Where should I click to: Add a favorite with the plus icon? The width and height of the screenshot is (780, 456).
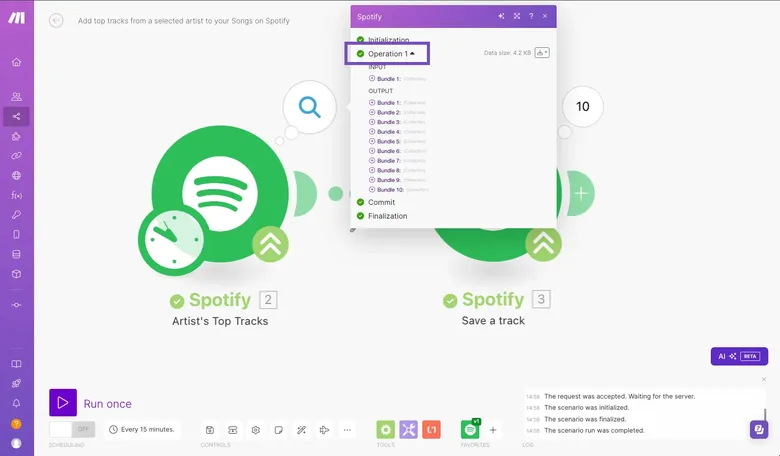pos(493,430)
